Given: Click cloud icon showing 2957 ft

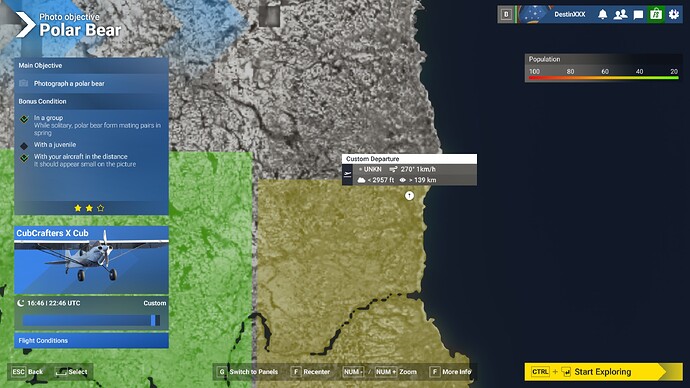Looking at the screenshot, I should (x=361, y=180).
